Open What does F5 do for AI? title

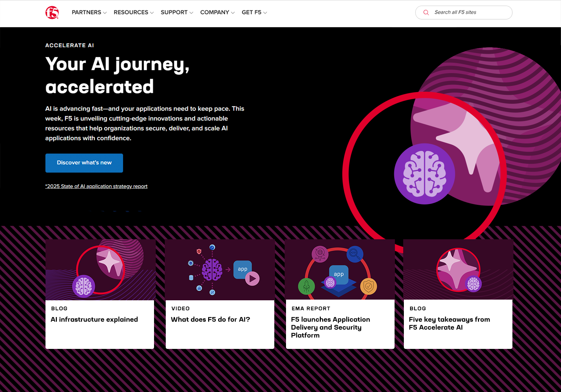211,320
